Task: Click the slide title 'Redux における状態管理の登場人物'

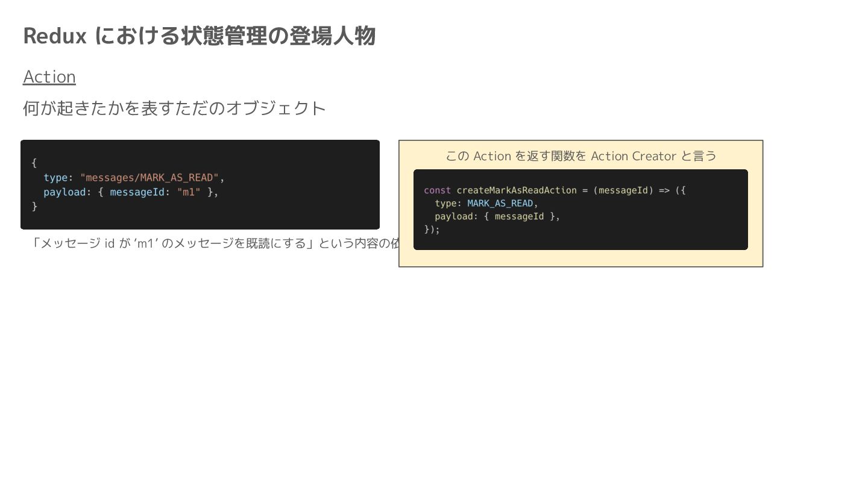Action: tap(199, 36)
